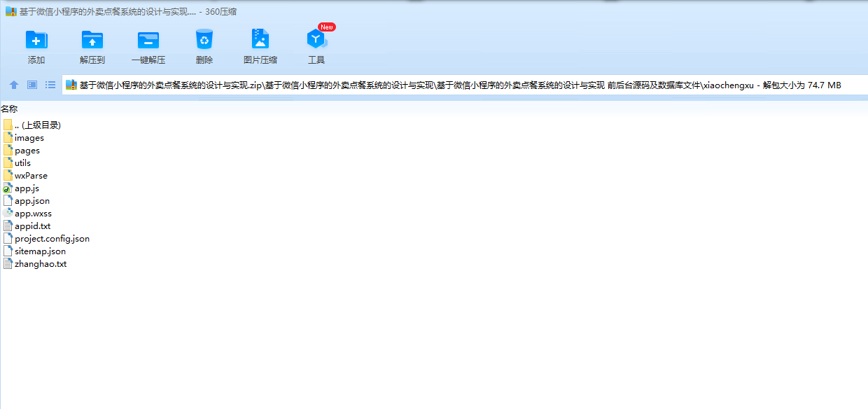Select the project.config.json file icon
The width and height of the screenshot is (868, 409).
tap(8, 238)
